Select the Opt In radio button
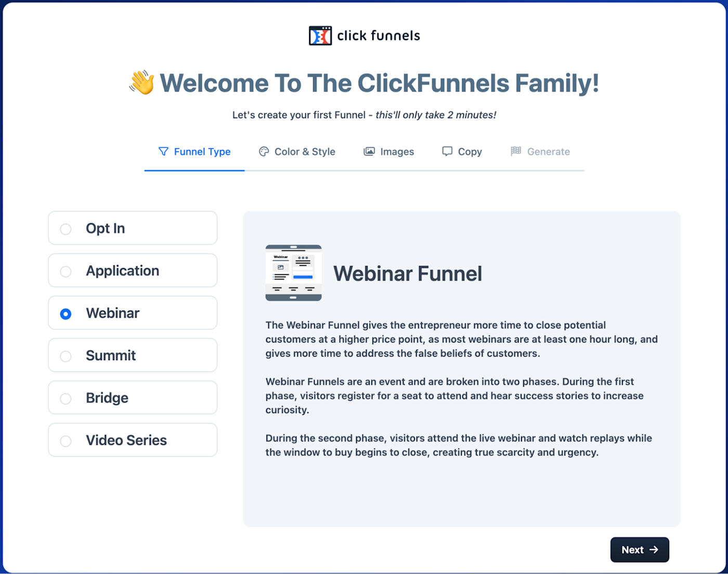This screenshot has width=728, height=574. click(66, 229)
